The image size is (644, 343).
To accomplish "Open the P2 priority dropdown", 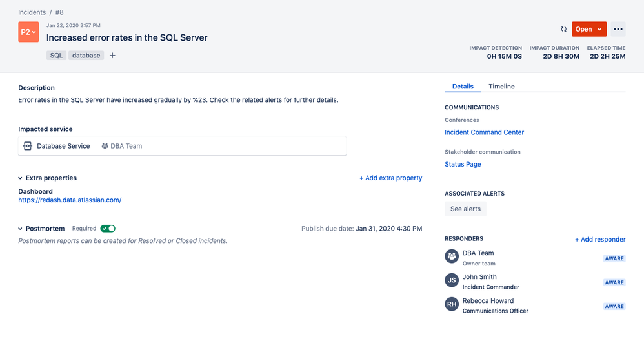I will [x=28, y=32].
